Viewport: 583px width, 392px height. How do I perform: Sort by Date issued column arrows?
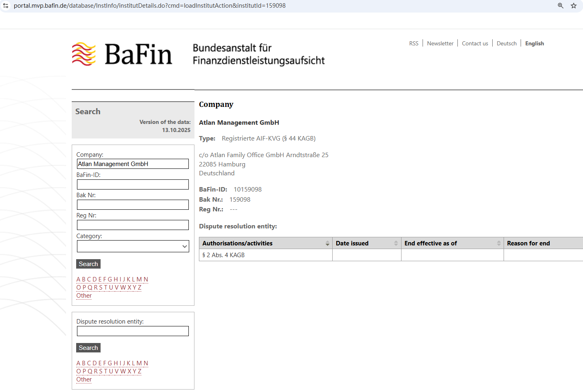click(x=396, y=243)
